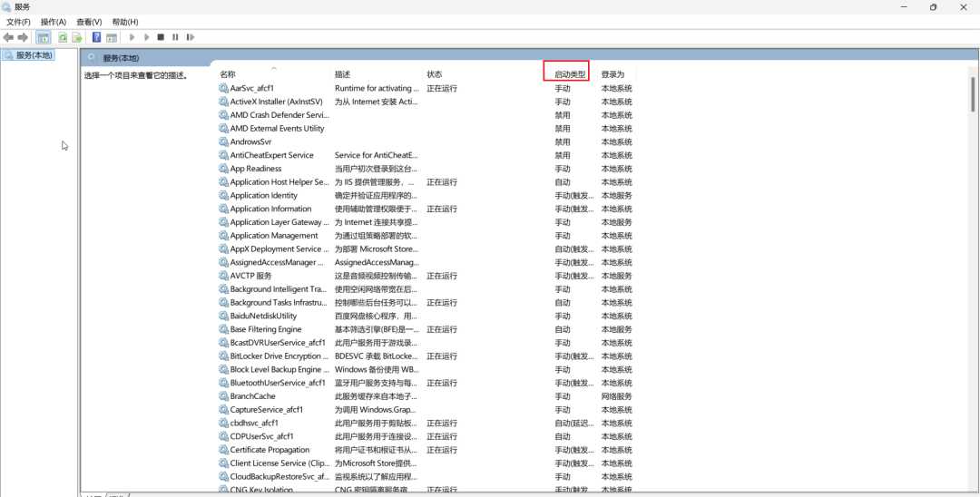
Task: Sort services by the 名称 column header
Action: [228, 74]
